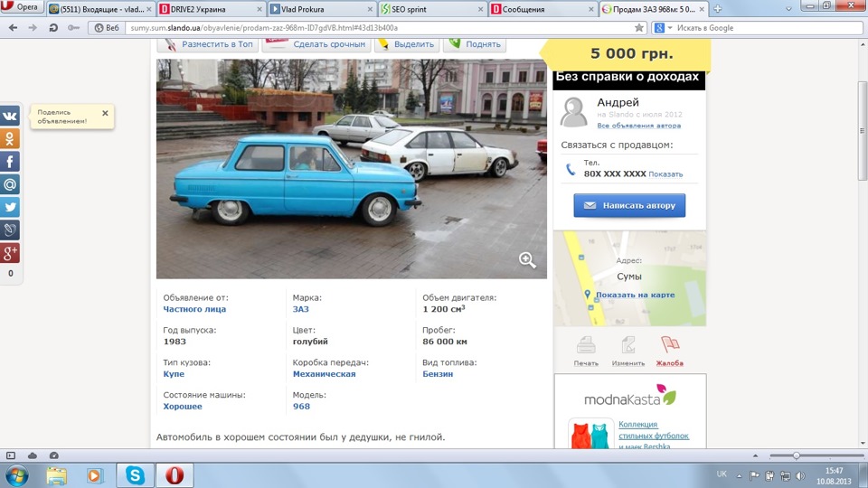The width and height of the screenshot is (868, 488).
Task: Click the 'Хорошее' condition link
Action: (x=182, y=406)
